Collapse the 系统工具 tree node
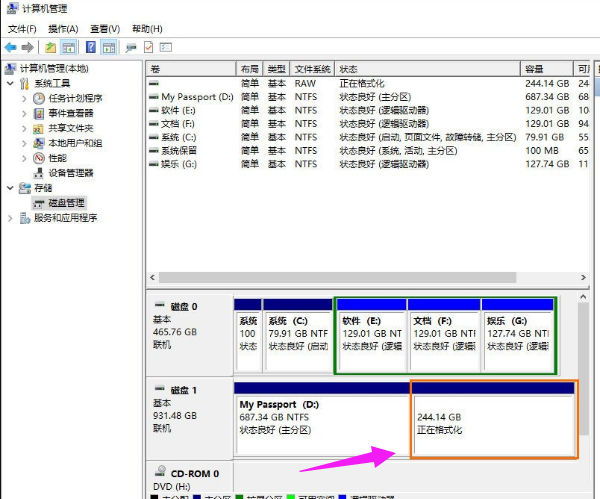 coord(11,83)
